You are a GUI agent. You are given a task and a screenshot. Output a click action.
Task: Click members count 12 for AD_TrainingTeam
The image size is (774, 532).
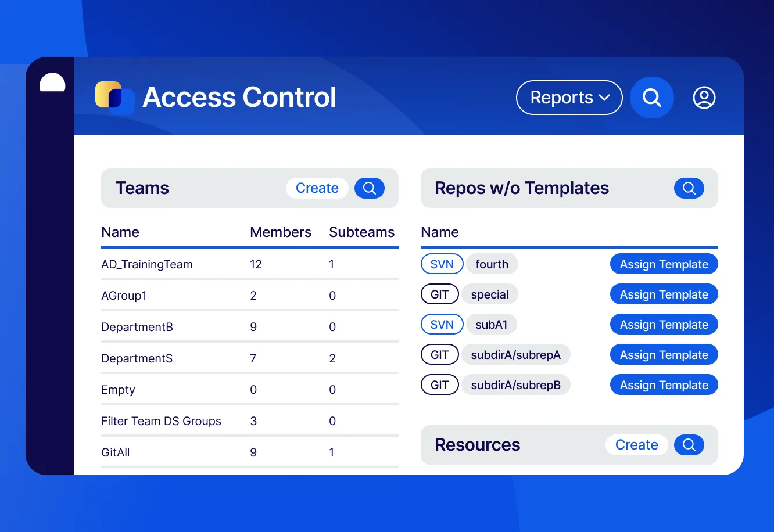pyautogui.click(x=256, y=264)
